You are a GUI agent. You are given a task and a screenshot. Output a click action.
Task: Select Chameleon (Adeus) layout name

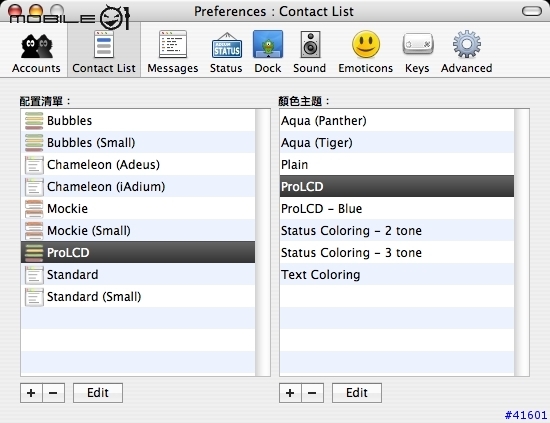103,165
